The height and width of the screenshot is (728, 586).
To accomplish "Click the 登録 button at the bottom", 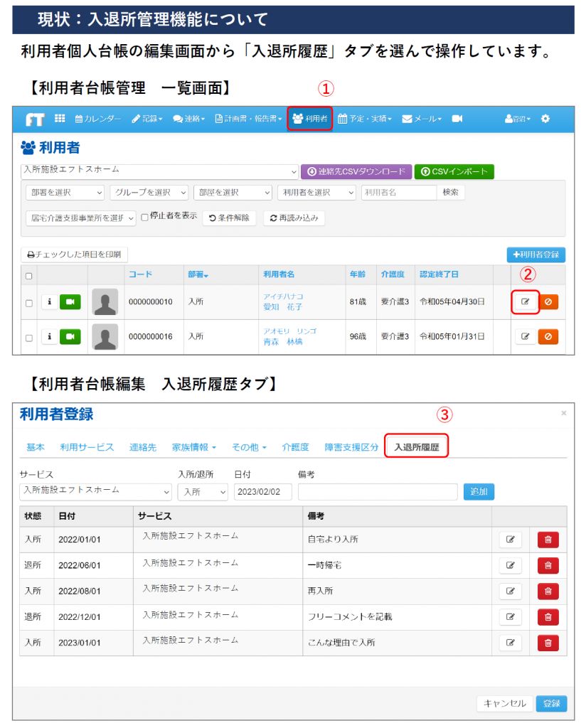I will pos(552,704).
